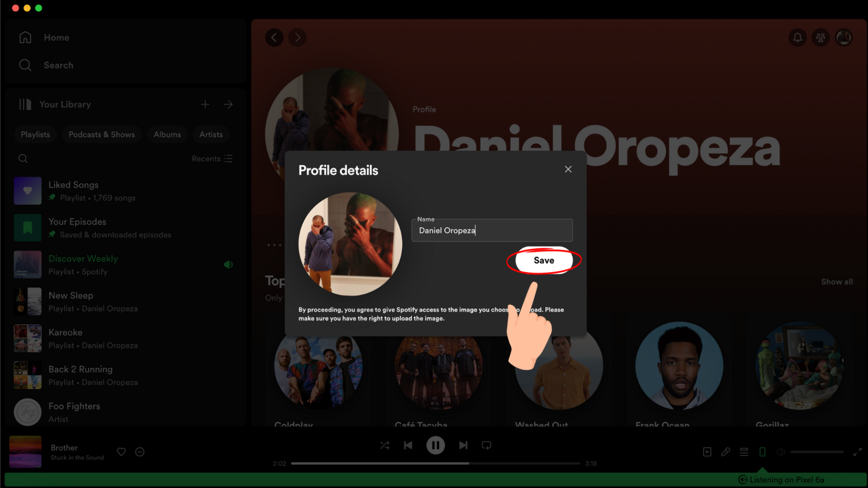
Task: Click the skip previous track icon
Action: (x=408, y=445)
